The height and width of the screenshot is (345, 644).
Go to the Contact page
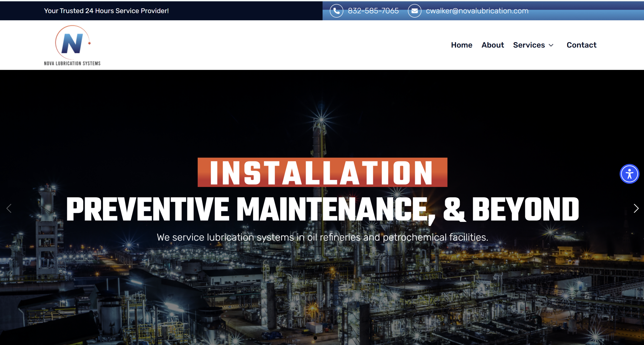pos(581,45)
